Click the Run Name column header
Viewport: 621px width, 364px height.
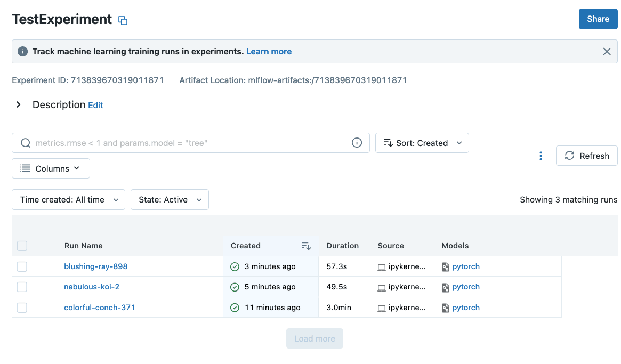[x=84, y=246]
